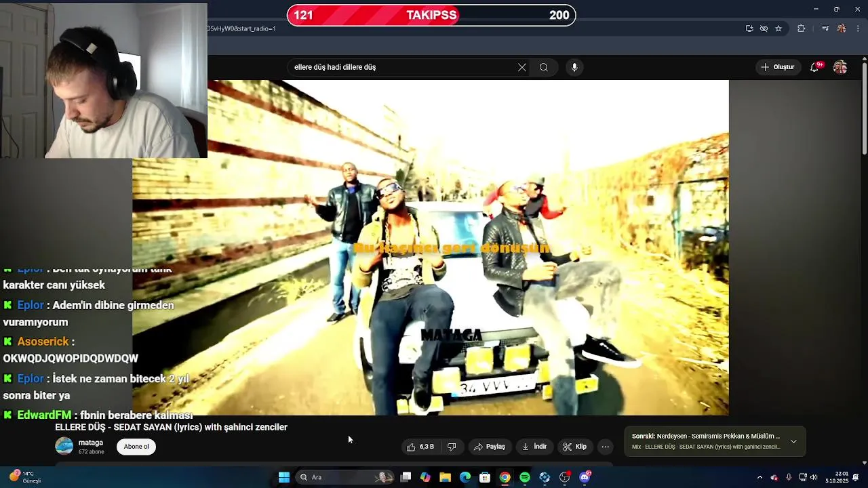Start voice search with the microphone icon
This screenshot has width=868, height=488.
574,67
